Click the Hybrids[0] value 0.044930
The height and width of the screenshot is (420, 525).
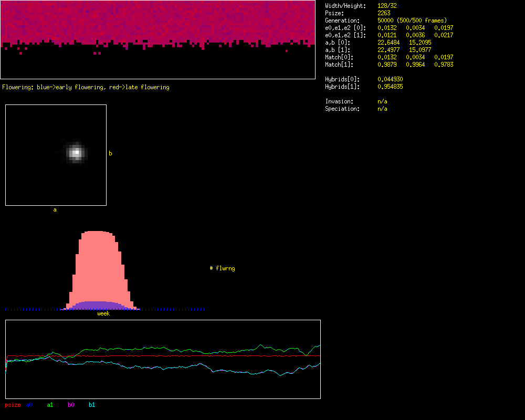point(390,79)
